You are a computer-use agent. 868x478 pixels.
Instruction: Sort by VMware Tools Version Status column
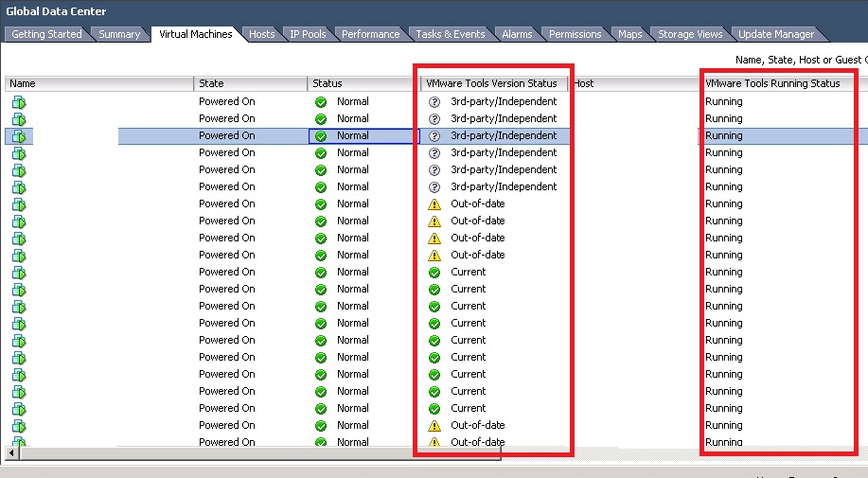[x=494, y=83]
